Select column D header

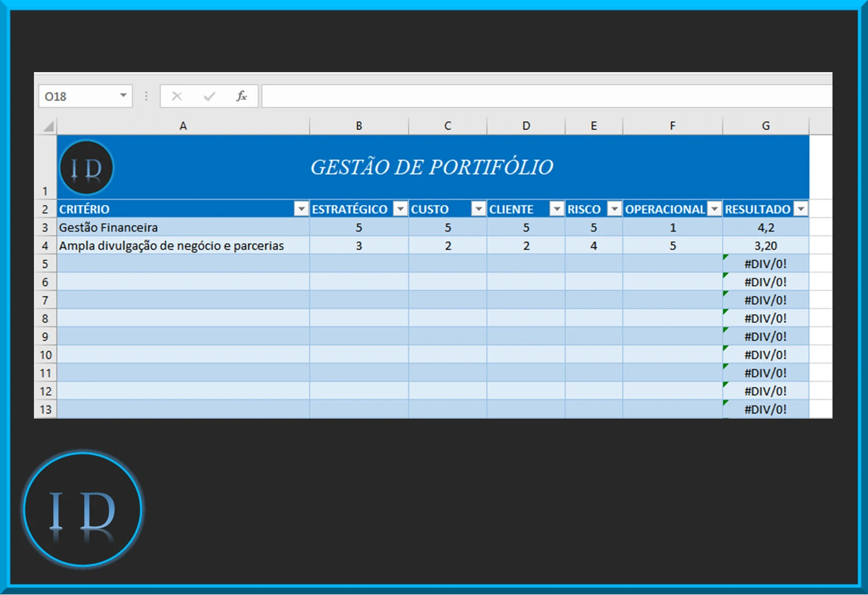pos(526,126)
